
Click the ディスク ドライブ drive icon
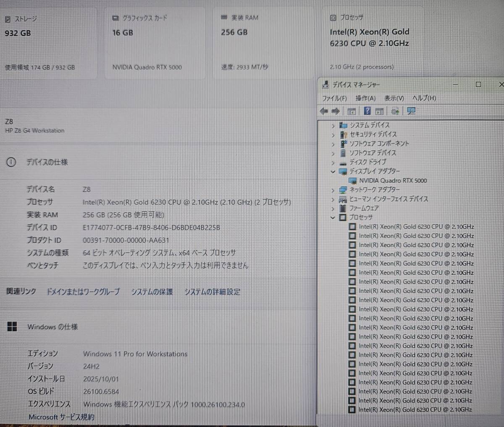(x=343, y=163)
